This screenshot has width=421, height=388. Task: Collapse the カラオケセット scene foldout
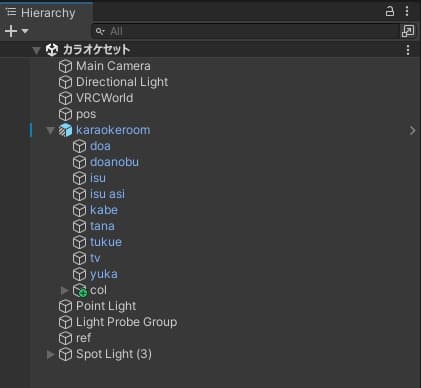(x=36, y=51)
